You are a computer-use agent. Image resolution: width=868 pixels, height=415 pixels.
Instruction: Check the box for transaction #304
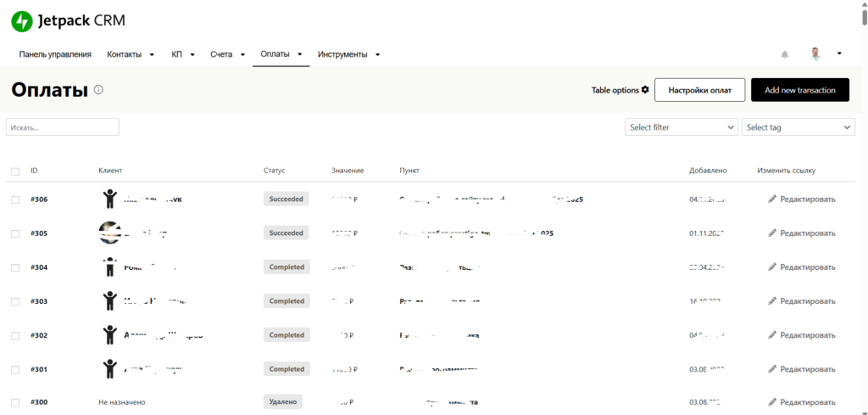point(15,268)
